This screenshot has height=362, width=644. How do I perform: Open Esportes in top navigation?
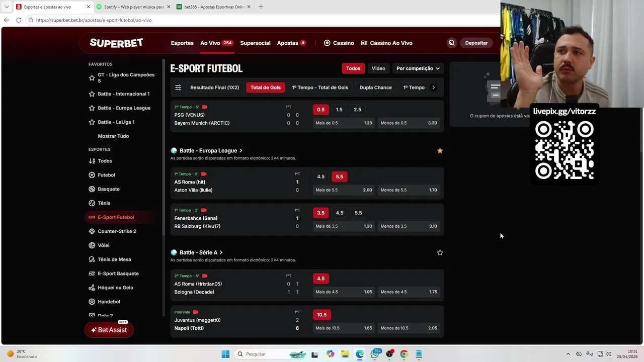[x=182, y=43]
